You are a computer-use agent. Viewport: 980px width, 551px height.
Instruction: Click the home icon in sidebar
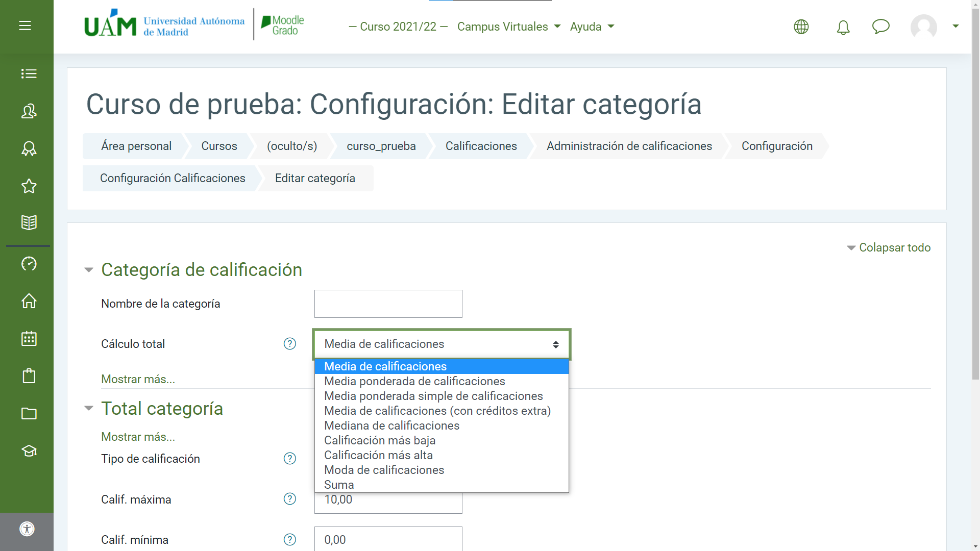29,301
